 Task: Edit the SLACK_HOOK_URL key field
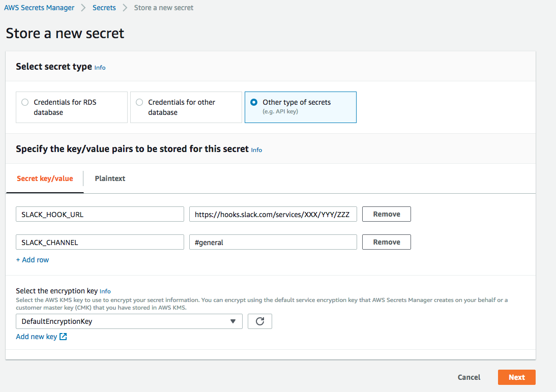pos(100,214)
